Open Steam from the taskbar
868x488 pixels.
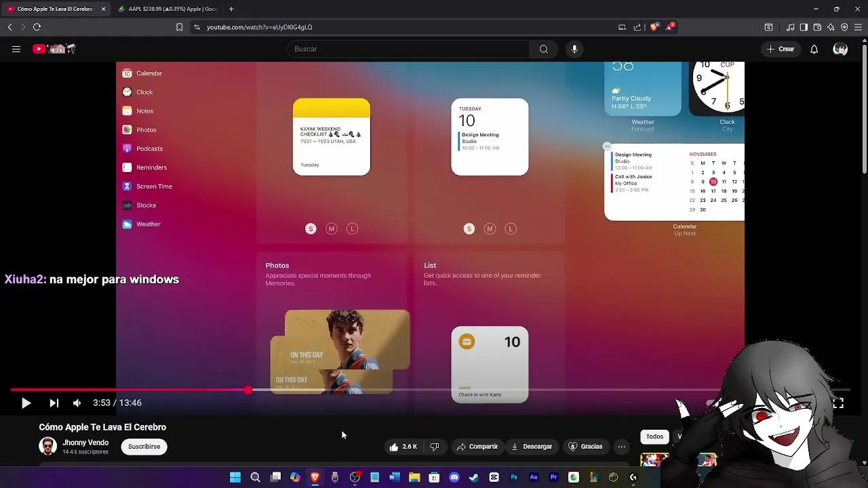[x=474, y=477]
